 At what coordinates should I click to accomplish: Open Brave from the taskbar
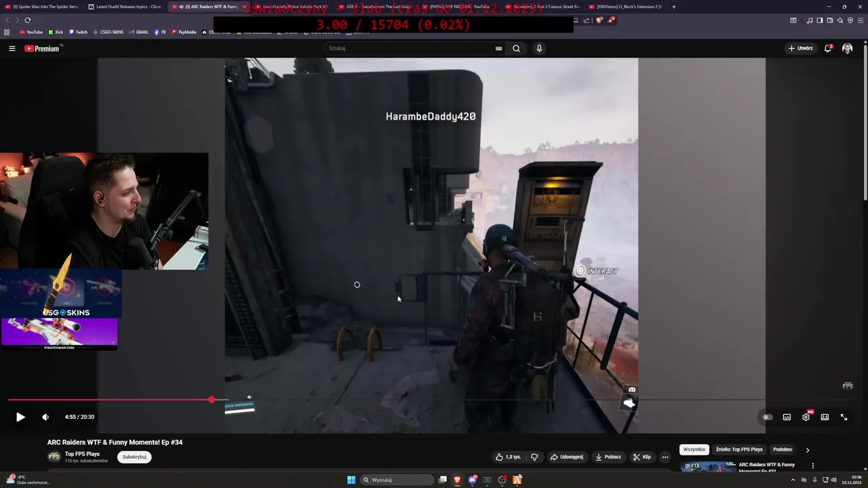(x=458, y=480)
